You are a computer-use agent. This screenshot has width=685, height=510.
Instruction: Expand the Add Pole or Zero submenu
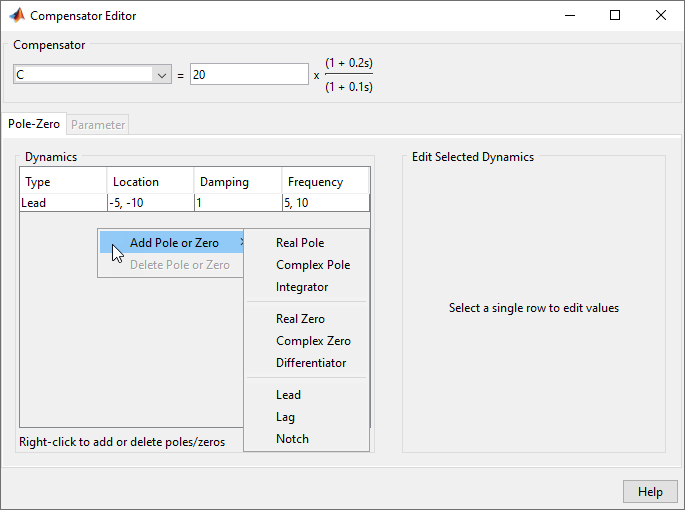pyautogui.click(x=174, y=243)
